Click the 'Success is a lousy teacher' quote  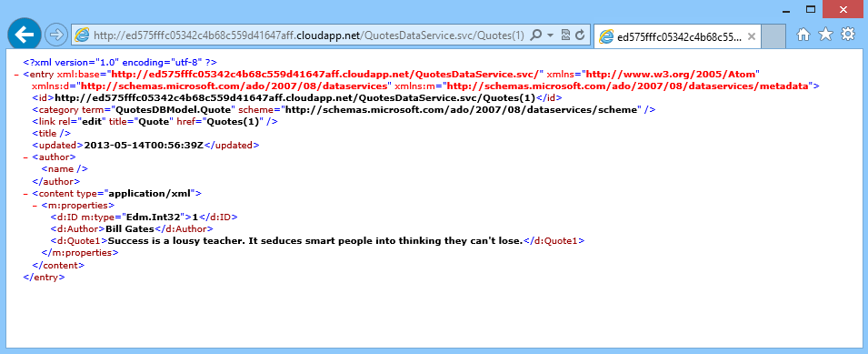coord(315,241)
